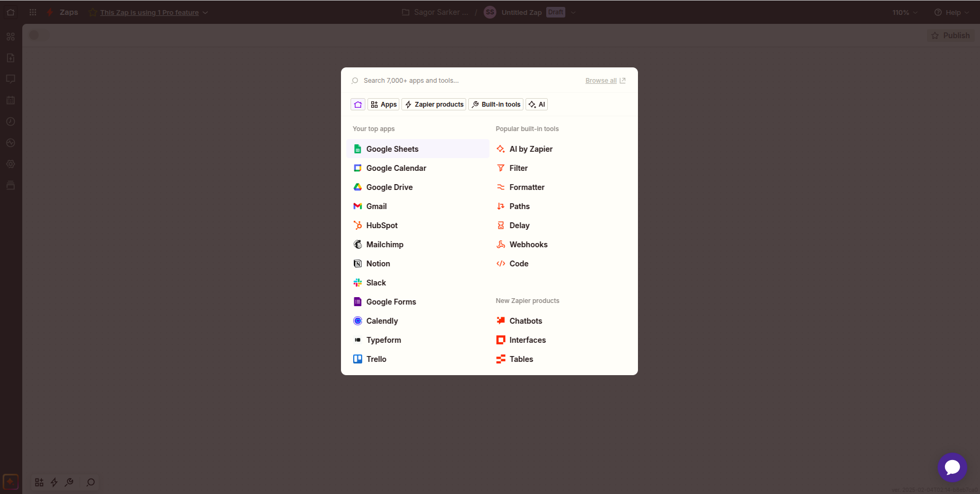Expand the Pro feature notice chevron
Viewport: 980px width, 494px height.
pyautogui.click(x=205, y=12)
